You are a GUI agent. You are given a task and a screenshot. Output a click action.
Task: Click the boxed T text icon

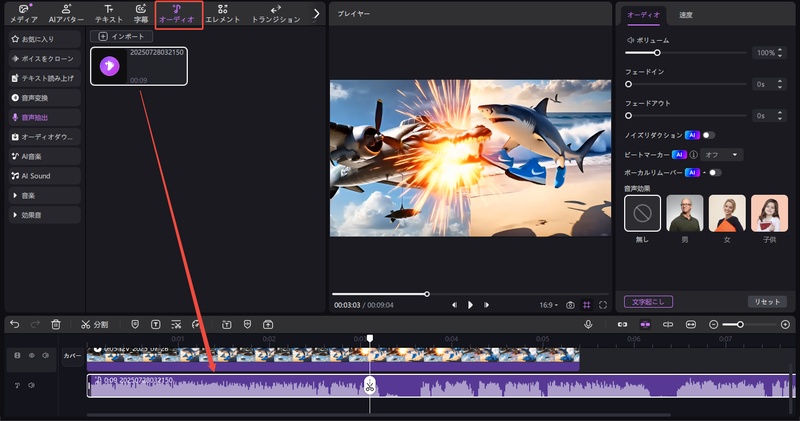click(156, 325)
